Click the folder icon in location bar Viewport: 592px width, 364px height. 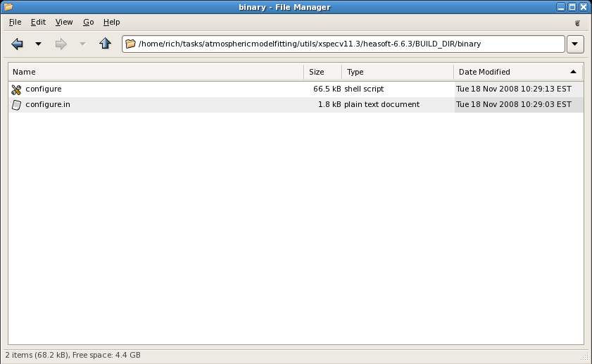coord(130,44)
